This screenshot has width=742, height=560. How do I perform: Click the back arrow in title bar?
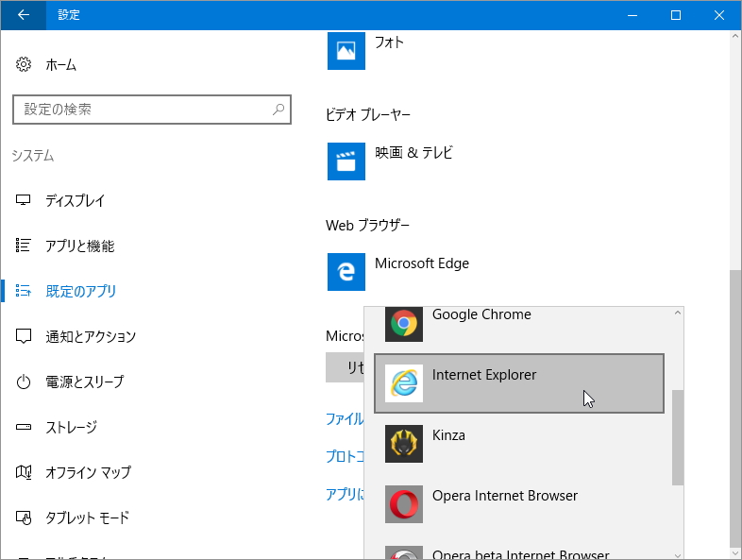point(24,15)
